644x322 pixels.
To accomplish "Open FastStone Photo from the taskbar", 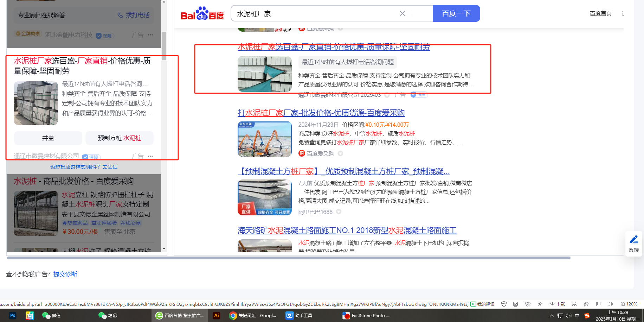I will (x=366, y=316).
